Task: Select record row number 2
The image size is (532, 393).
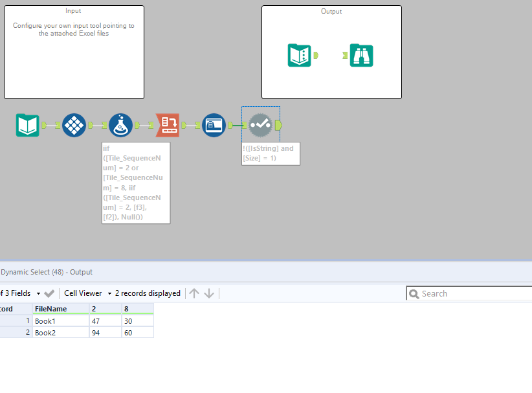Action: (16, 333)
